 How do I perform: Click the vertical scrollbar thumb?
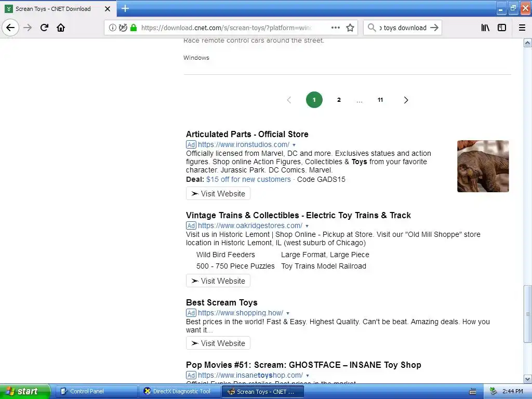(x=527, y=314)
